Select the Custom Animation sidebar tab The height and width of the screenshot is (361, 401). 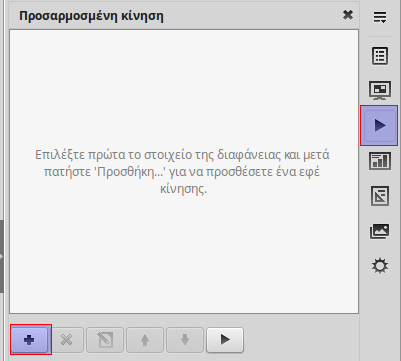tap(379, 125)
